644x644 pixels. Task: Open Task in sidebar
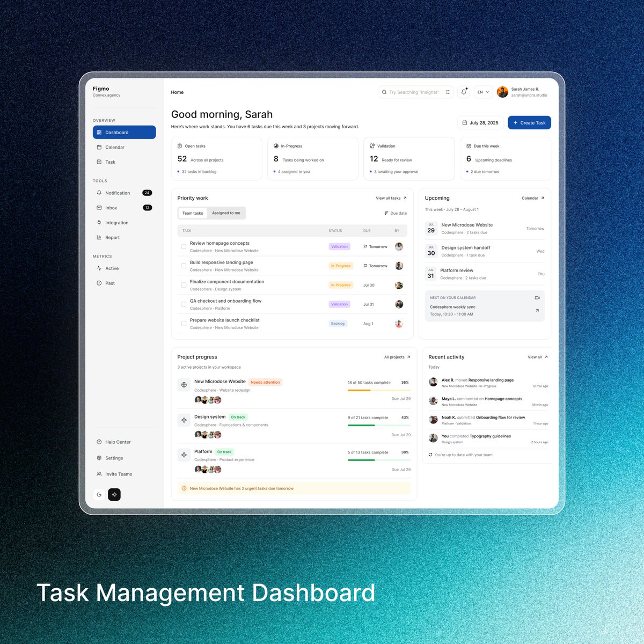coord(124,162)
